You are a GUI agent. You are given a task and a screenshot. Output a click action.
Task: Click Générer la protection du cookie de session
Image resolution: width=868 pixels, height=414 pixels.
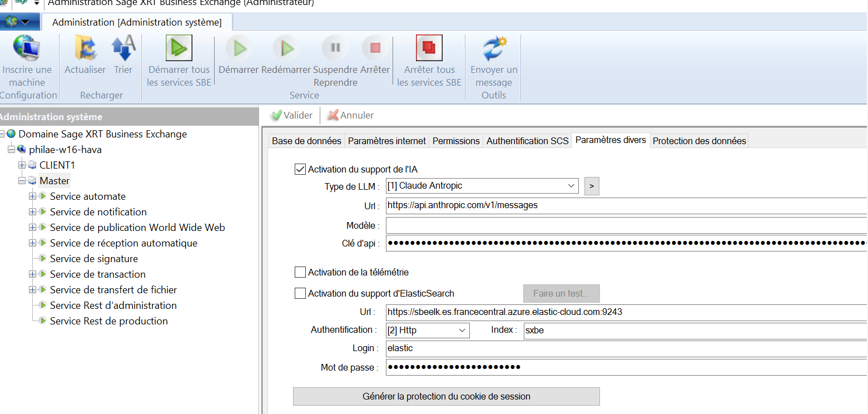[x=446, y=397]
